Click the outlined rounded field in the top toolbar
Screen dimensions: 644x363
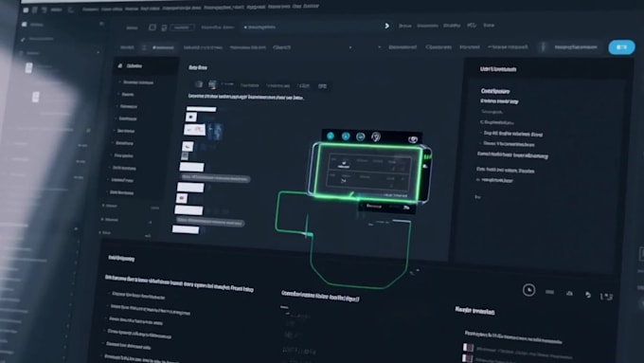[x=182, y=27]
